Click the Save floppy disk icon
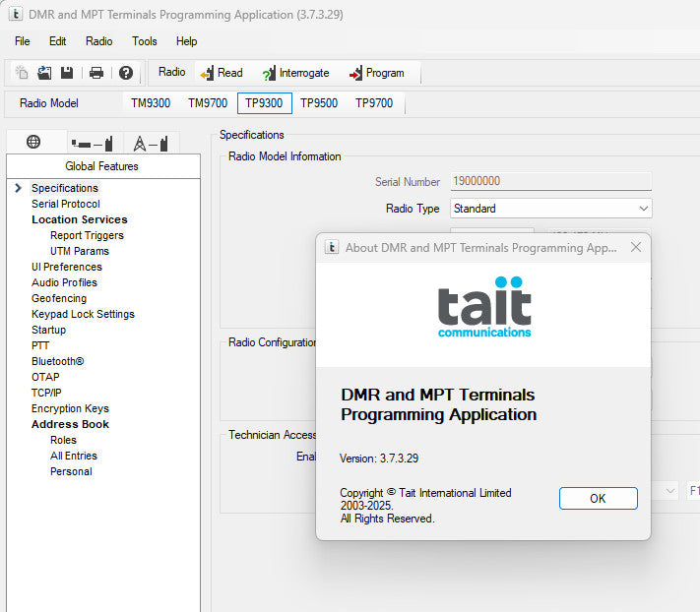Viewport: 700px width, 612px height. tap(67, 72)
